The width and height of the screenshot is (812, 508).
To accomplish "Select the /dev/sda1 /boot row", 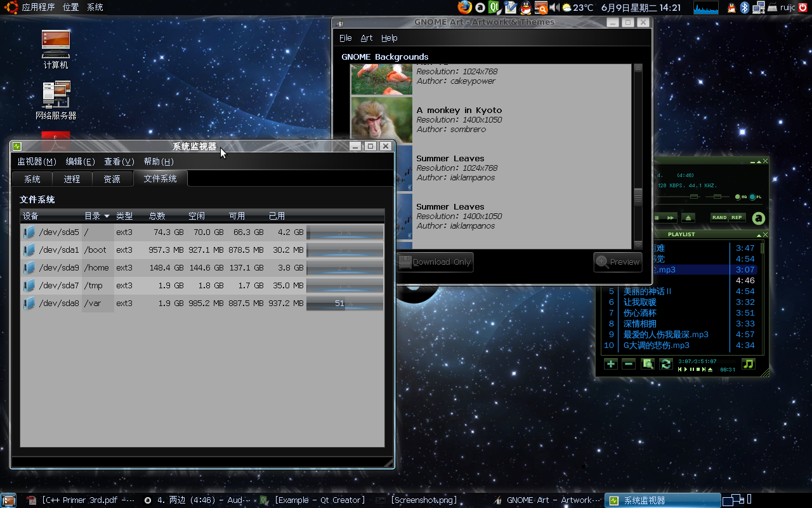I will tap(202, 250).
